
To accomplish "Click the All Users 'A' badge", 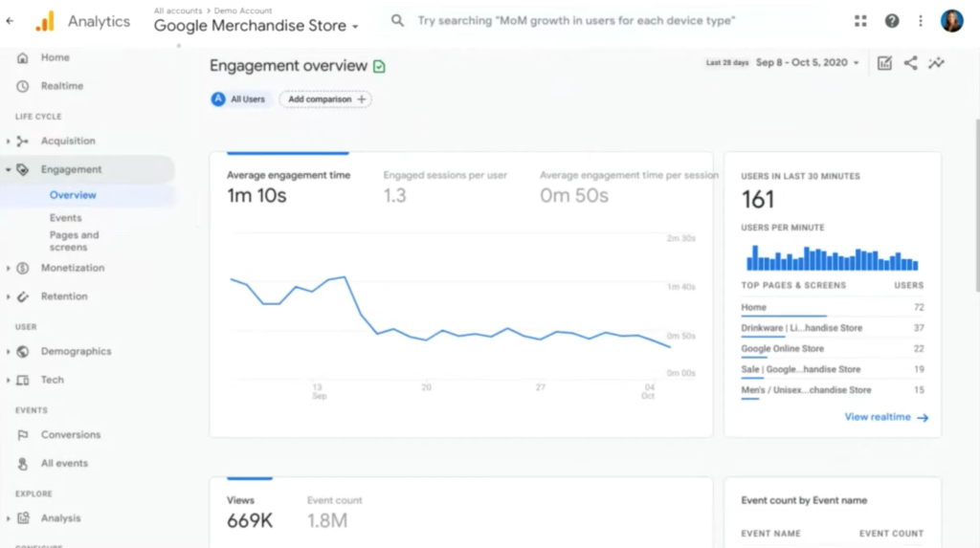I will [x=218, y=99].
